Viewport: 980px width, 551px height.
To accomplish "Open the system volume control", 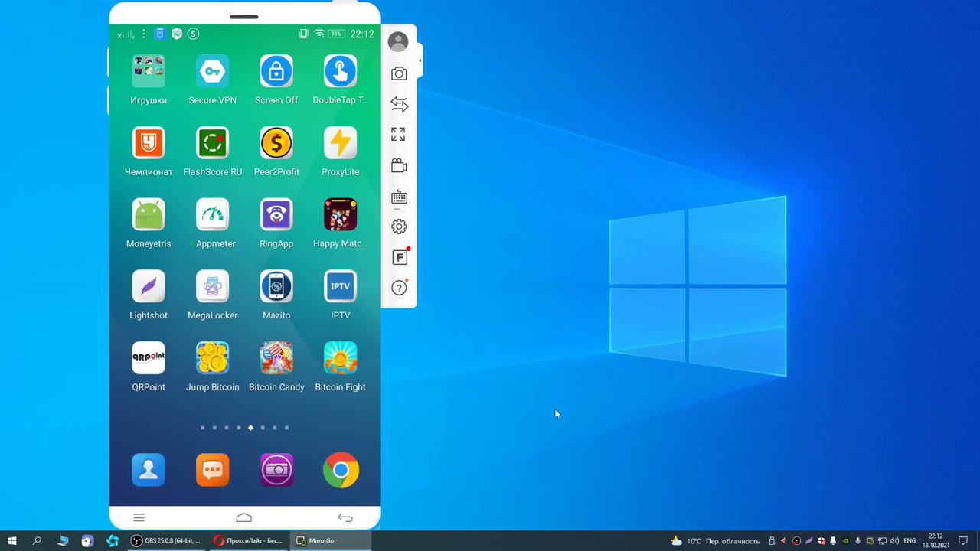I will click(x=894, y=541).
